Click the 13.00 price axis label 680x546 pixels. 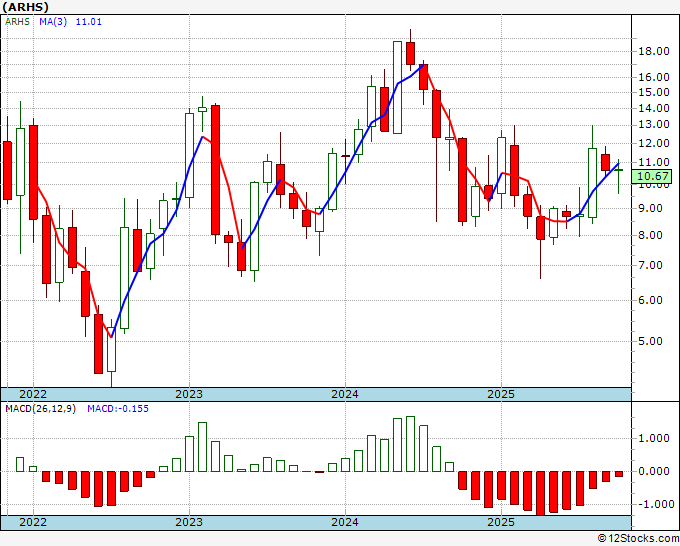click(654, 124)
